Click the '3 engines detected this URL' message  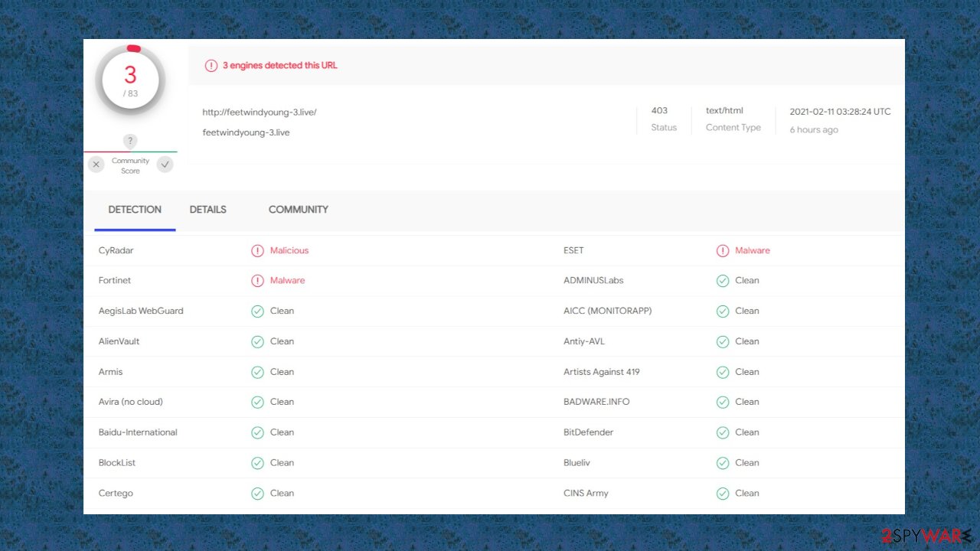click(280, 66)
